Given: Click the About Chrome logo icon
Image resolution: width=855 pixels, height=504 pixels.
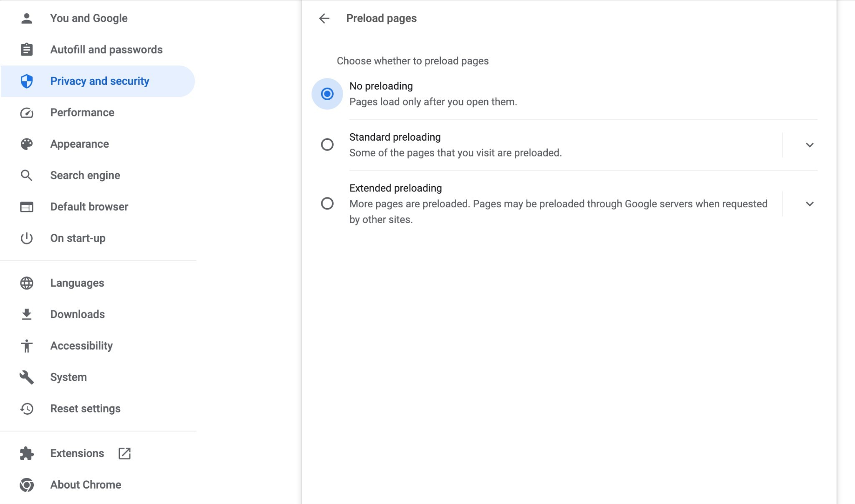Looking at the screenshot, I should tap(27, 485).
